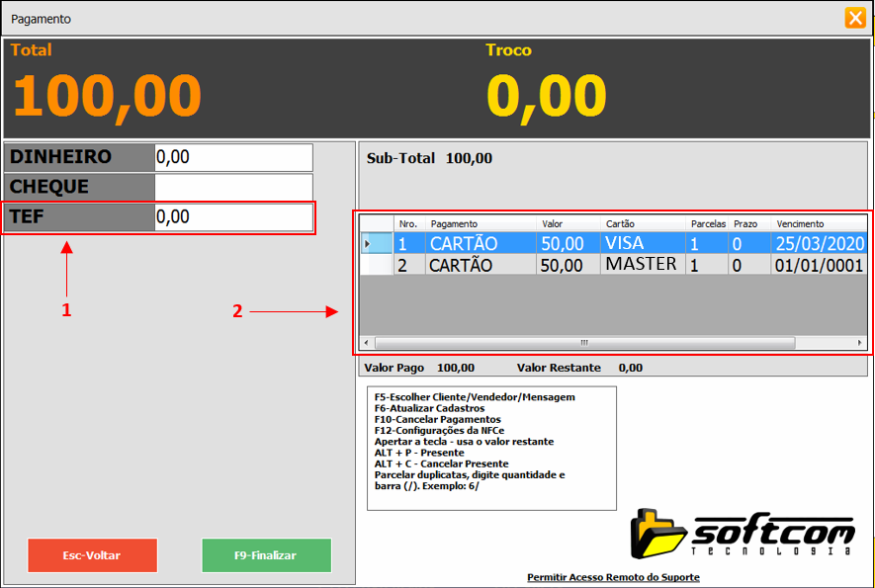This screenshot has height=588, width=875.
Task: Select row header of payment row 2
Action: point(376,265)
